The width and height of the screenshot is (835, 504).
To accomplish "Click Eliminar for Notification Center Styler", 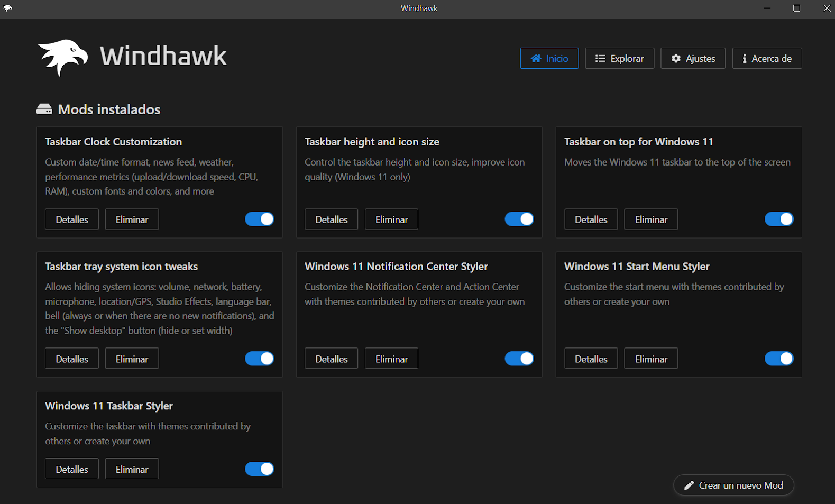I will pos(391,359).
